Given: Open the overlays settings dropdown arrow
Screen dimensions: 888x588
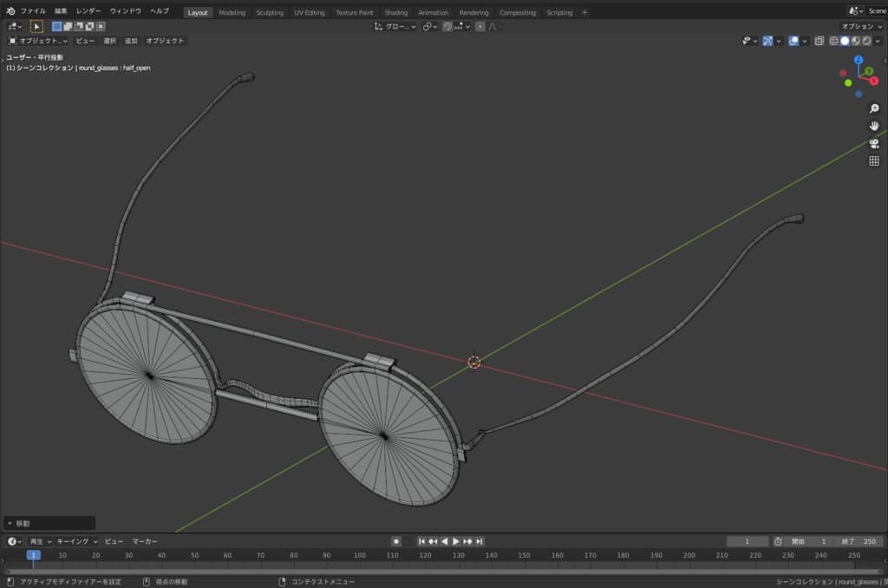Looking at the screenshot, I should (x=805, y=41).
